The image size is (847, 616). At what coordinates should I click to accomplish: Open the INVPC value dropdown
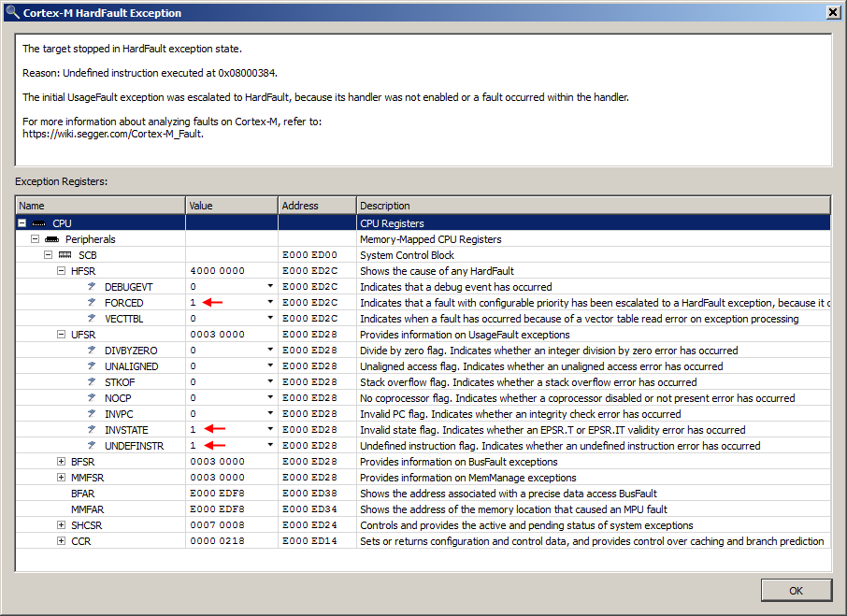269,413
